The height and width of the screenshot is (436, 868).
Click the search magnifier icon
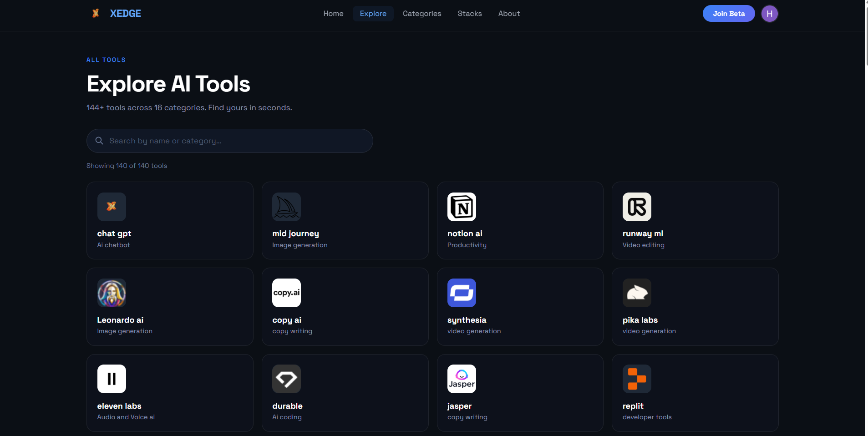[99, 141]
